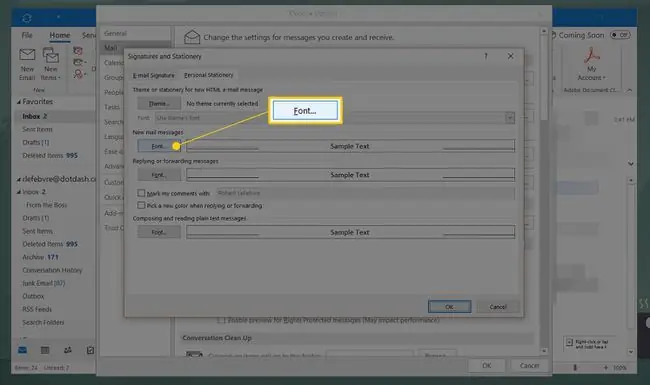Click Font button for new mail messages
Screen dimensions: 650x385
(159, 146)
